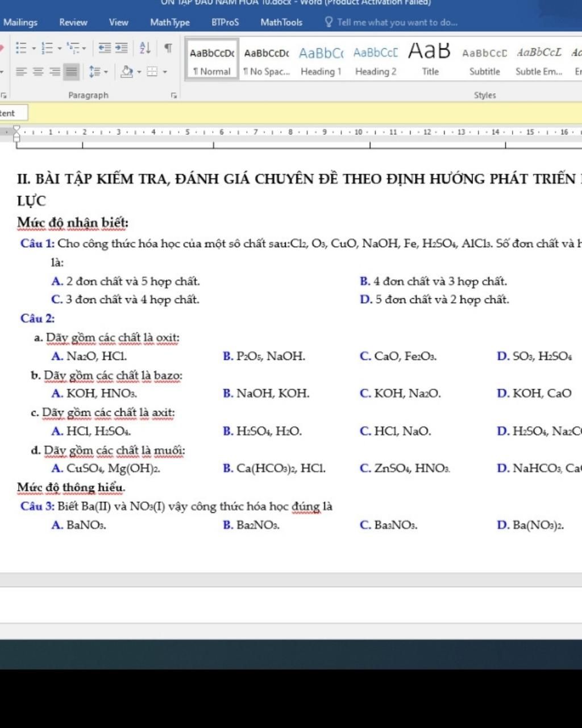Screen dimensions: 582x728
Task: Click answer 'B. NaOH, KOH.'
Action: 266,394
